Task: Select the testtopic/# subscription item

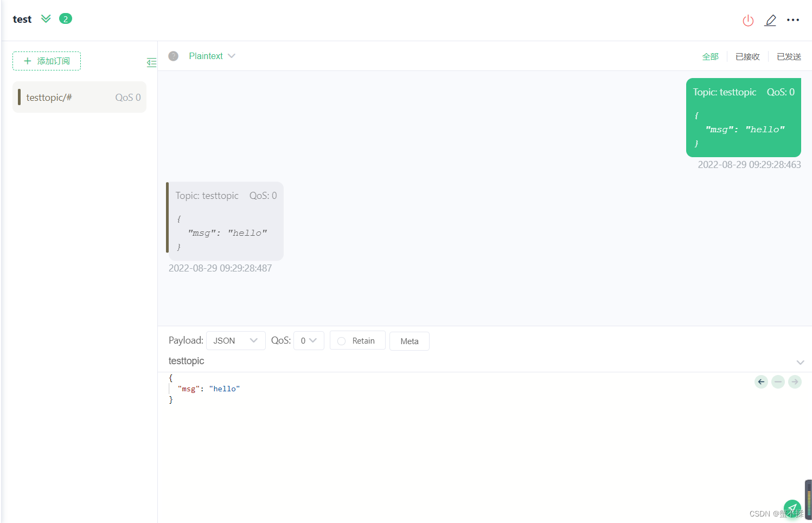Action: [x=79, y=97]
